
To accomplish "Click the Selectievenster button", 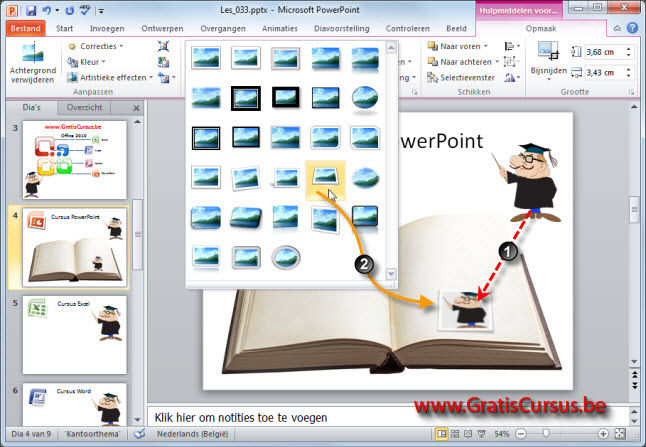I will pyautogui.click(x=461, y=77).
